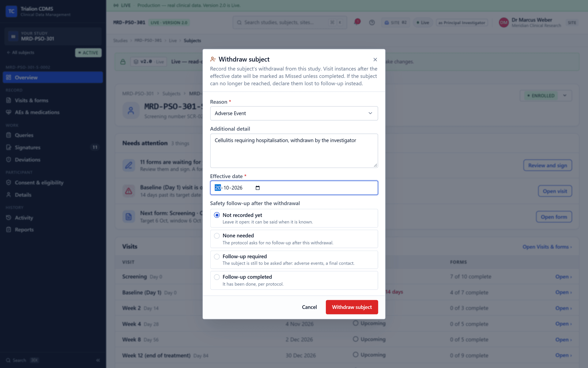Collapse the sidebar with double-chevron icon
This screenshot has width=588, height=368.
(98, 360)
